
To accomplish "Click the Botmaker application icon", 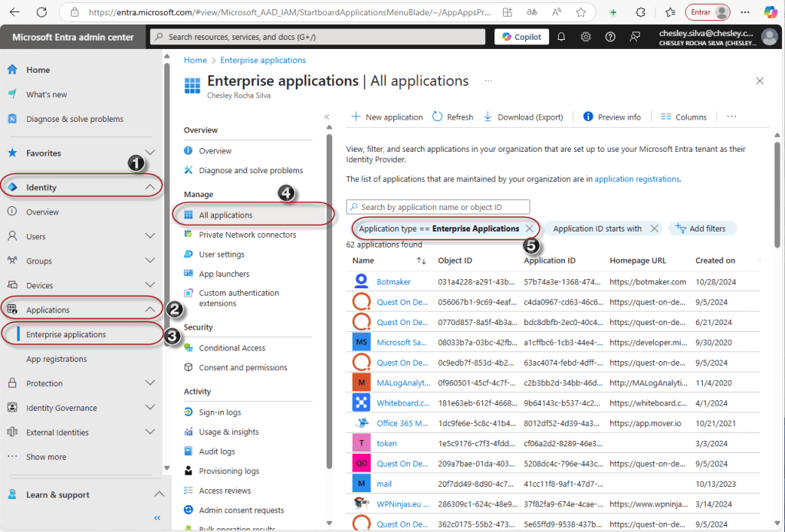I will (361, 281).
